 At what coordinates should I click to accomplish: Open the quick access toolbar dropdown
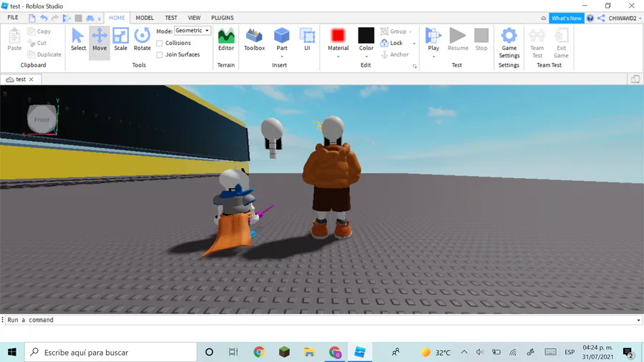(99, 19)
